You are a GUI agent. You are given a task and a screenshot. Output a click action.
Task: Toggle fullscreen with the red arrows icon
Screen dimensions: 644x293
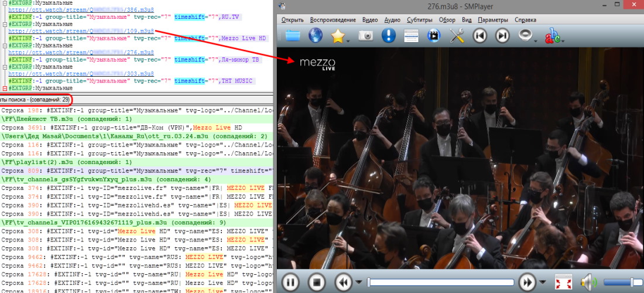click(563, 282)
